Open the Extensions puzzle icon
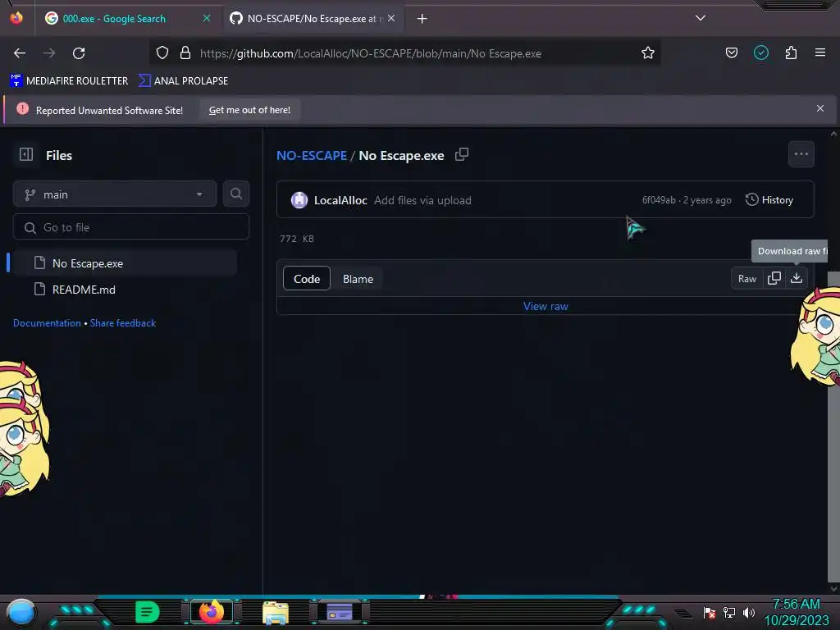The height and width of the screenshot is (630, 840). point(791,52)
